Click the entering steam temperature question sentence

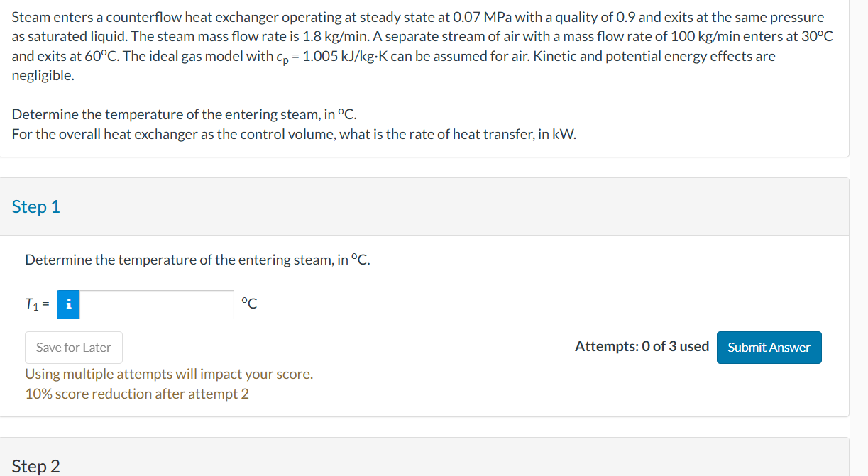pos(183,114)
